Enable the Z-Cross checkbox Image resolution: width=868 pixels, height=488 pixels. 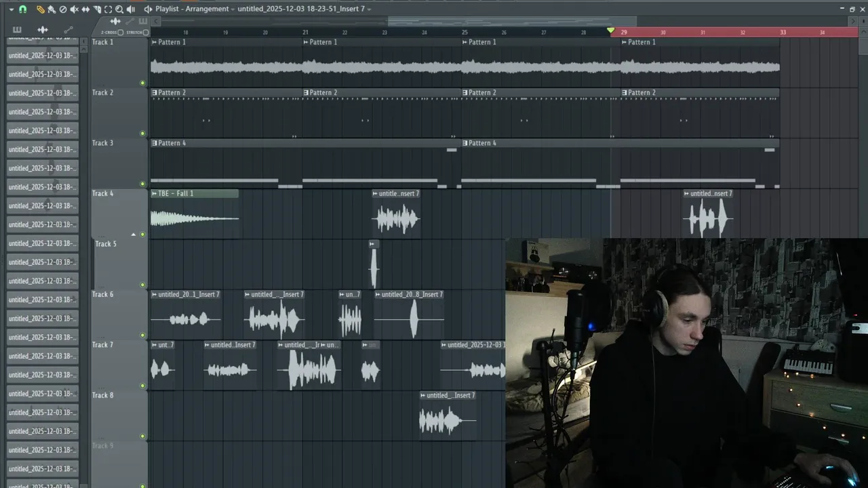click(x=120, y=33)
